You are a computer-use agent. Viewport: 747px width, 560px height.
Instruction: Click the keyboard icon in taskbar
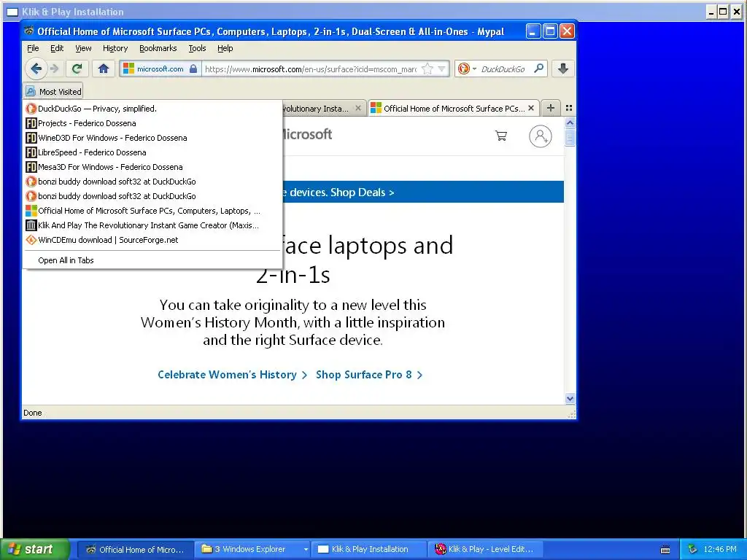(x=665, y=550)
